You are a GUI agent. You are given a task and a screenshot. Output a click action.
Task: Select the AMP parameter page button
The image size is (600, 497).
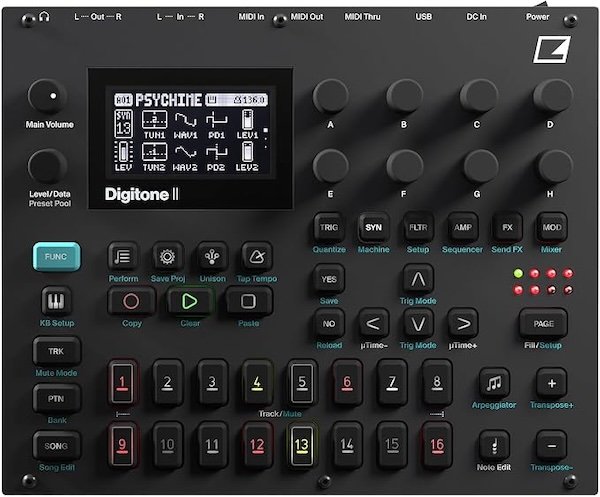click(463, 228)
